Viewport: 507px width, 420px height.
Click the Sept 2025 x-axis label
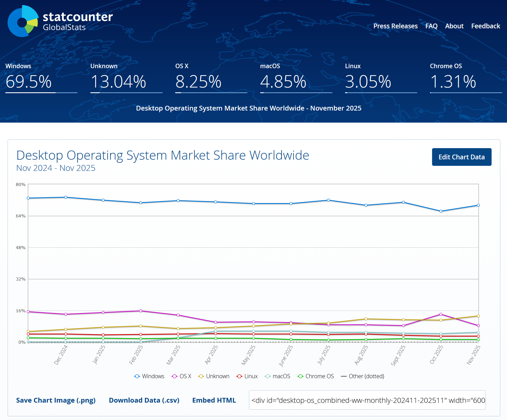pos(398,355)
